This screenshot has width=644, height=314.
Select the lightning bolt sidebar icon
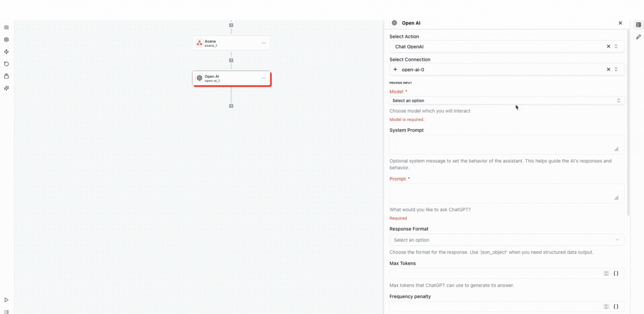(x=6, y=52)
